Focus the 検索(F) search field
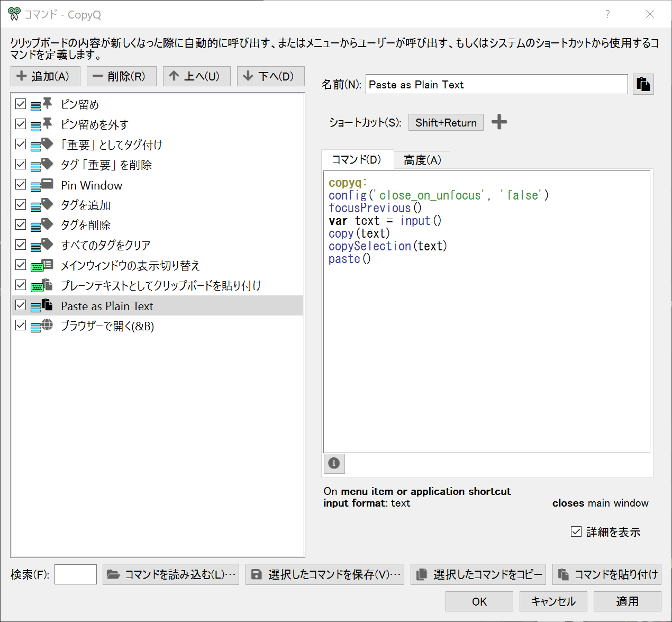The height and width of the screenshot is (622, 672). (x=76, y=574)
